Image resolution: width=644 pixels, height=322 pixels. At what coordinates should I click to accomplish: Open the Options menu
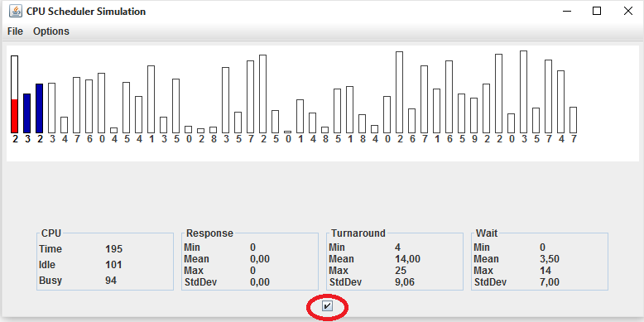[51, 31]
